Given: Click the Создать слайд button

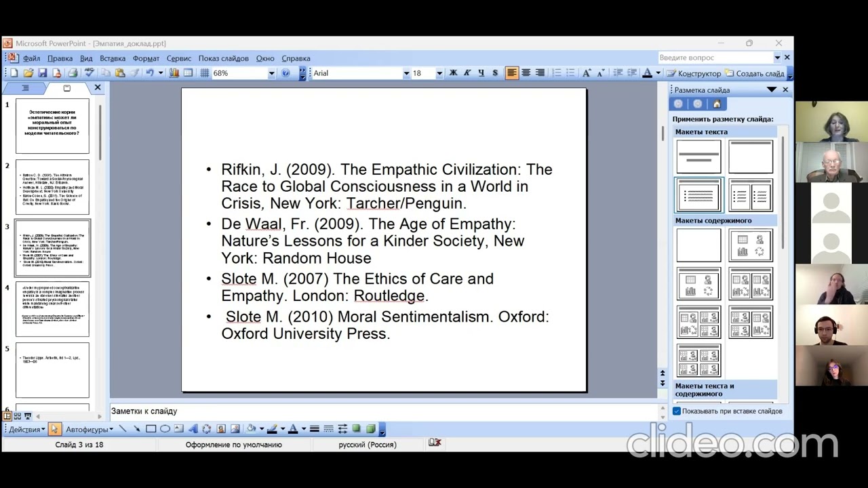Looking at the screenshot, I should 754,73.
